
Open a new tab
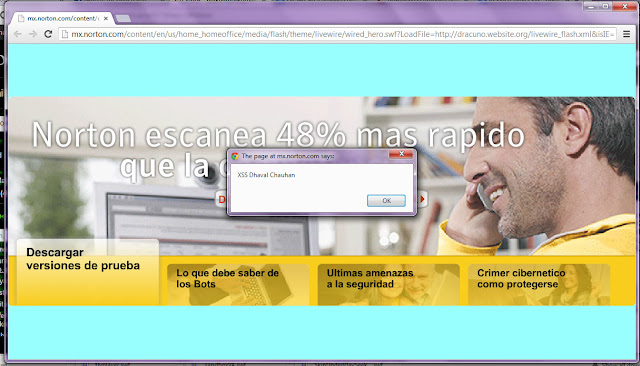pyautogui.click(x=123, y=19)
